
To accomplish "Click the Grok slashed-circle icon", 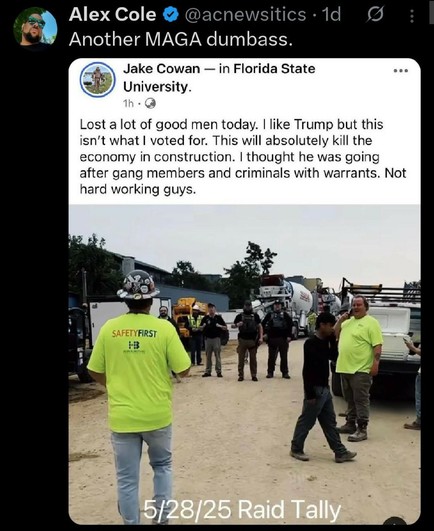I will pos(375,15).
